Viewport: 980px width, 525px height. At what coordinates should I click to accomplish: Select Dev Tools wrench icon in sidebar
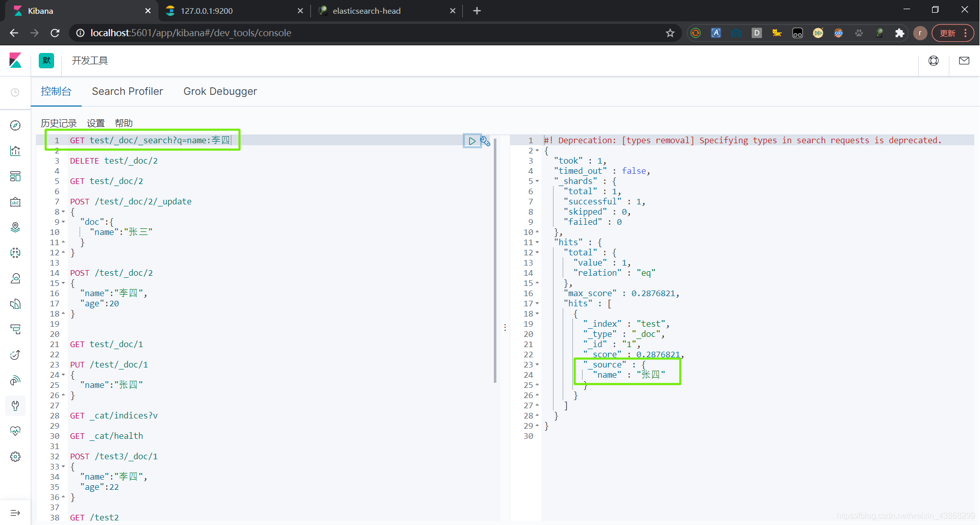(x=15, y=406)
